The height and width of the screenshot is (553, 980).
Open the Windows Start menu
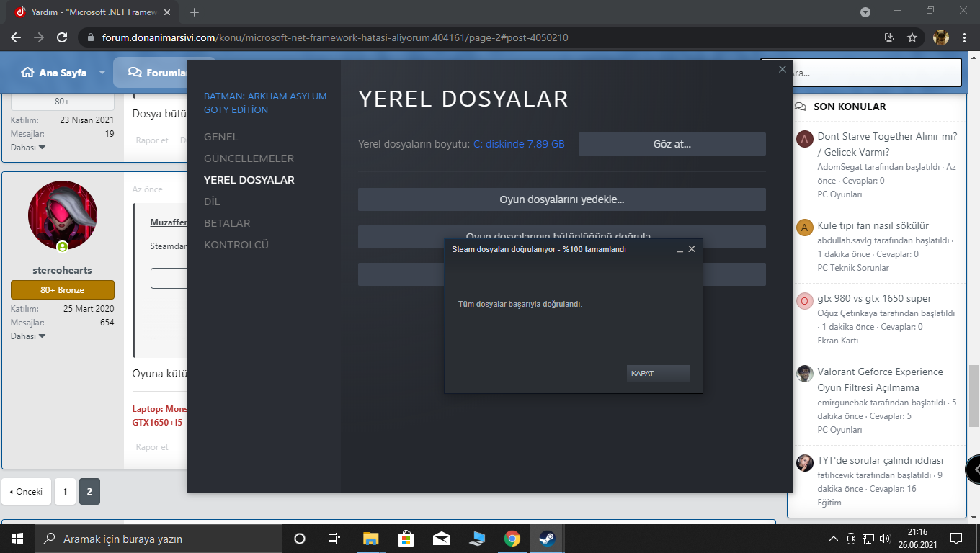pyautogui.click(x=17, y=539)
